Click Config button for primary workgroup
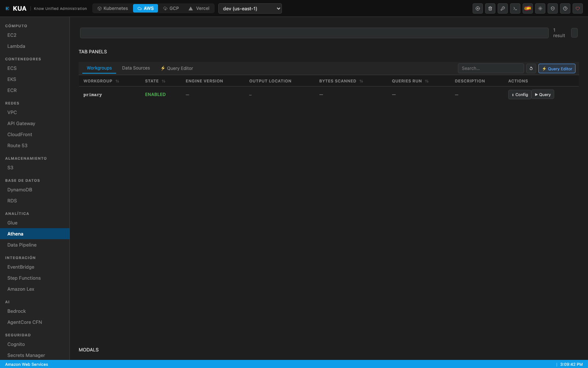The height and width of the screenshot is (368, 588). pyautogui.click(x=520, y=95)
